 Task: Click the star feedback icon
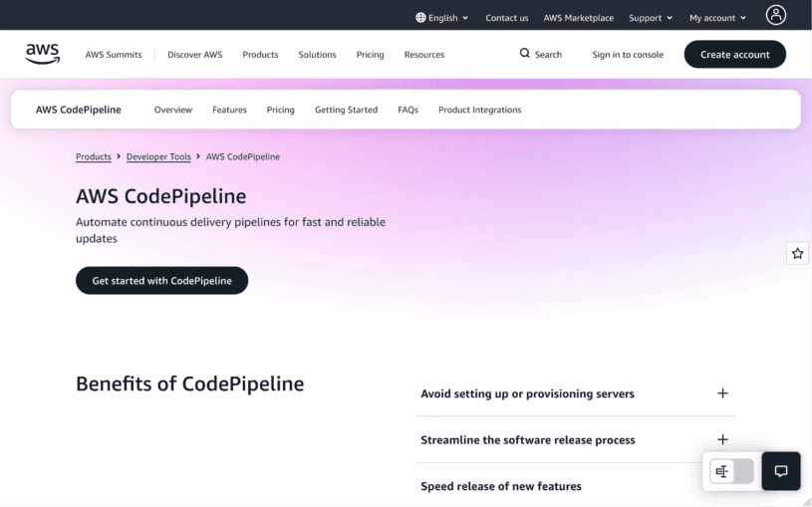pyautogui.click(x=797, y=253)
